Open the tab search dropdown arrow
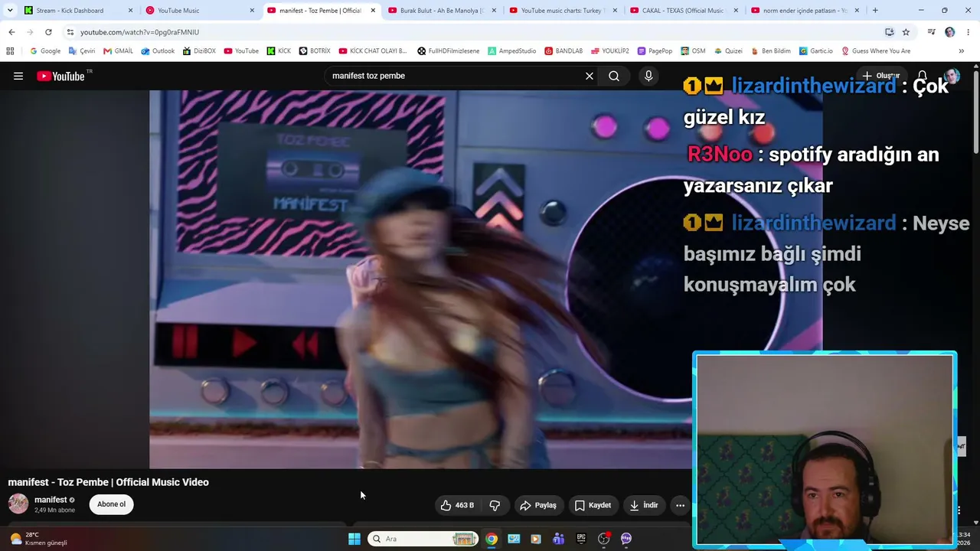This screenshot has height=551, width=980. (x=10, y=11)
